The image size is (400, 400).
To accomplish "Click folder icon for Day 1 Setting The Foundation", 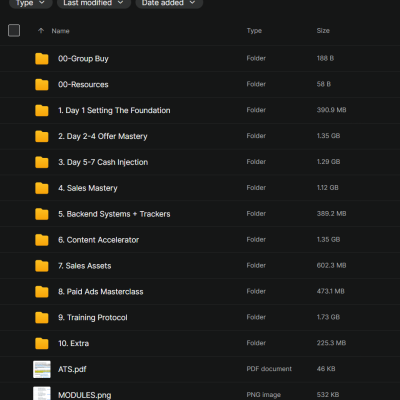I will click(42, 110).
